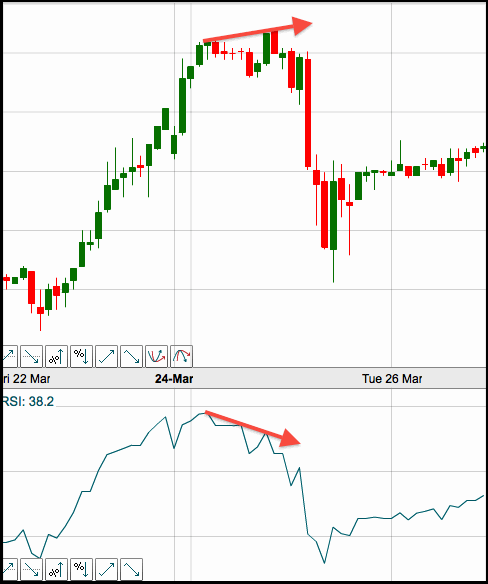Select the RSI panel's percent-down arrow tool
This screenshot has height=584, width=488.
[81, 569]
